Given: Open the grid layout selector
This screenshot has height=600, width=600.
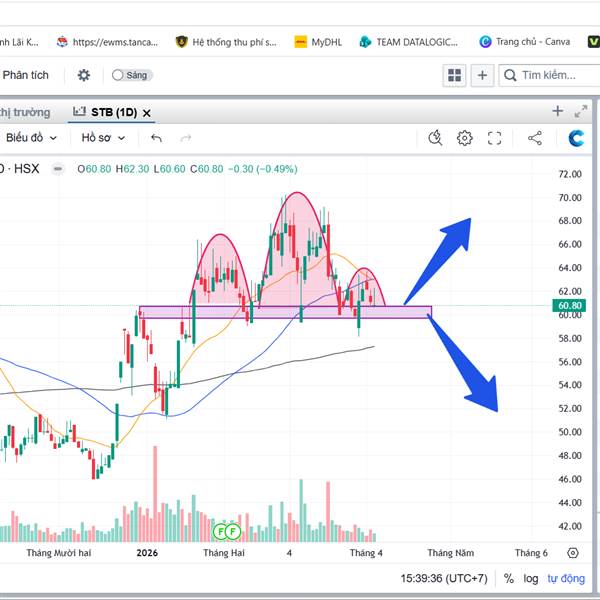Looking at the screenshot, I should click(x=455, y=75).
